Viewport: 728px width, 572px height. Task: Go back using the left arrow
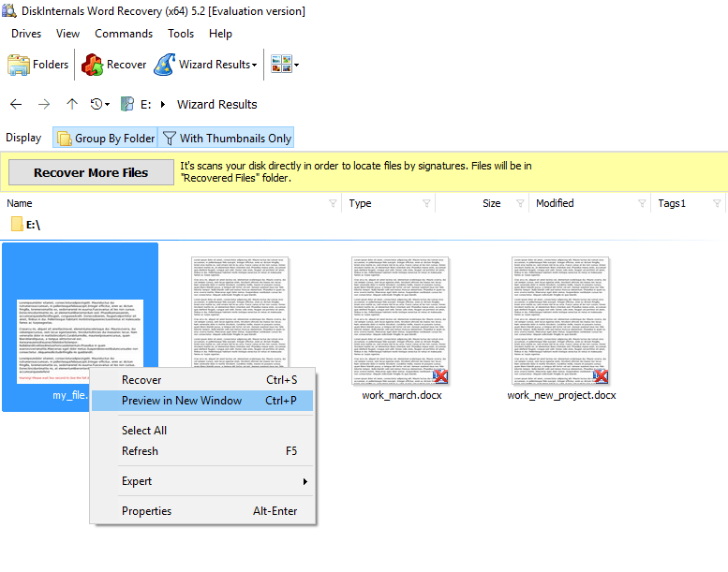coord(16,104)
